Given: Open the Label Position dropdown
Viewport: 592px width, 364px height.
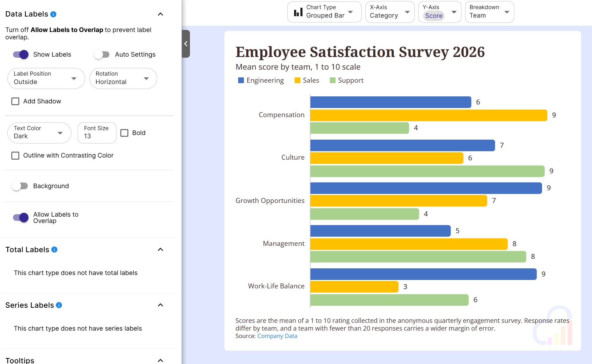Looking at the screenshot, I should coord(46,78).
